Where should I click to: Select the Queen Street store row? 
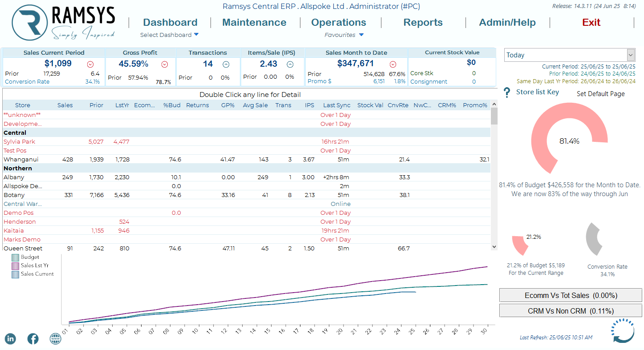247,248
